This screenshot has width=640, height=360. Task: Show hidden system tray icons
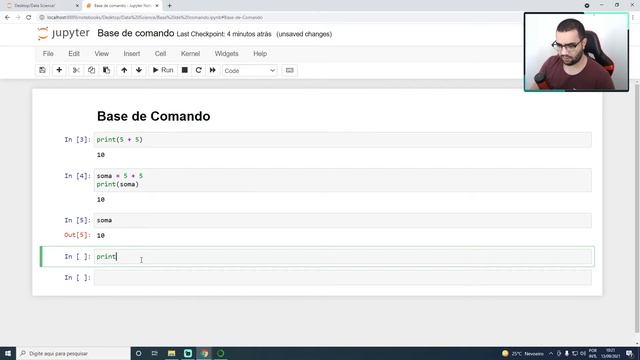(x=551, y=353)
